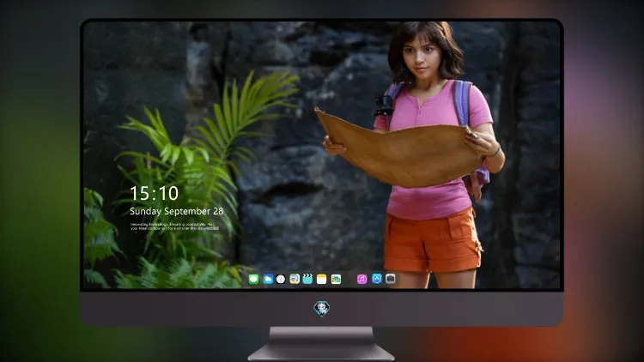This screenshot has height=362, width=644.
Task: Open the Clock app in the dock
Action: pyautogui.click(x=281, y=280)
